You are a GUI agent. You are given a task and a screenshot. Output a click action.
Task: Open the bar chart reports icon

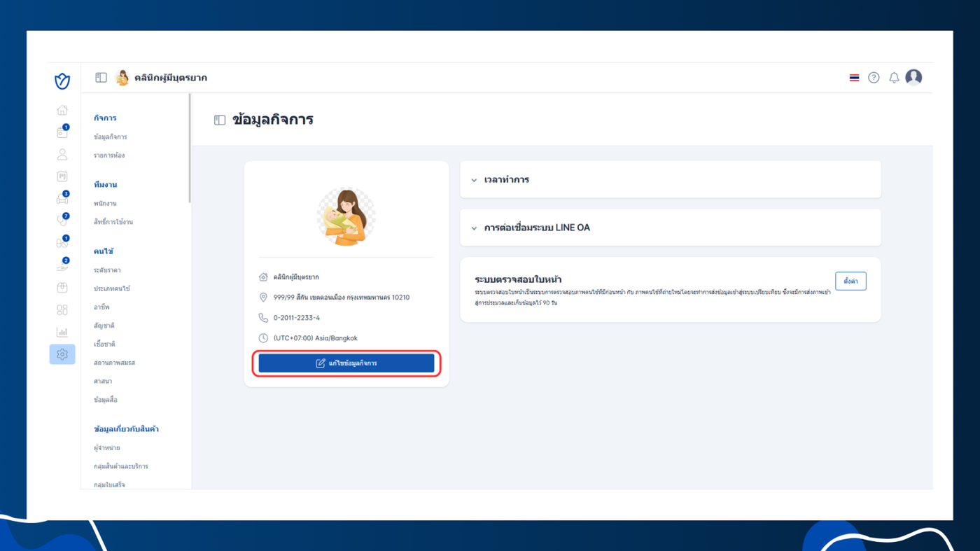[x=62, y=332]
